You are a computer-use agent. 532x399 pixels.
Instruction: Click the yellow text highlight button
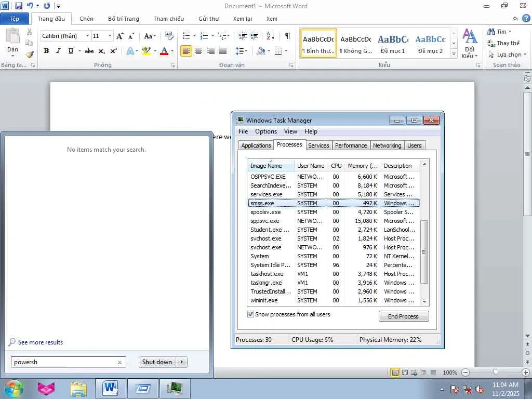coord(146,51)
